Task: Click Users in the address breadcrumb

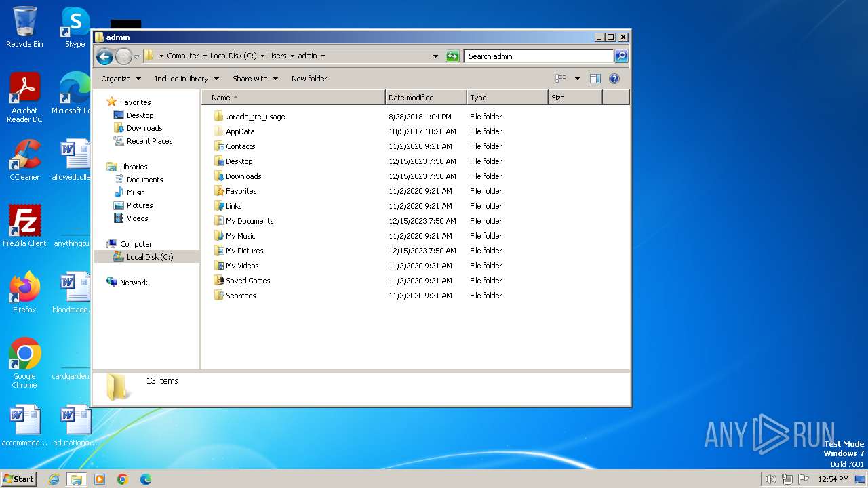Action: [x=277, y=56]
